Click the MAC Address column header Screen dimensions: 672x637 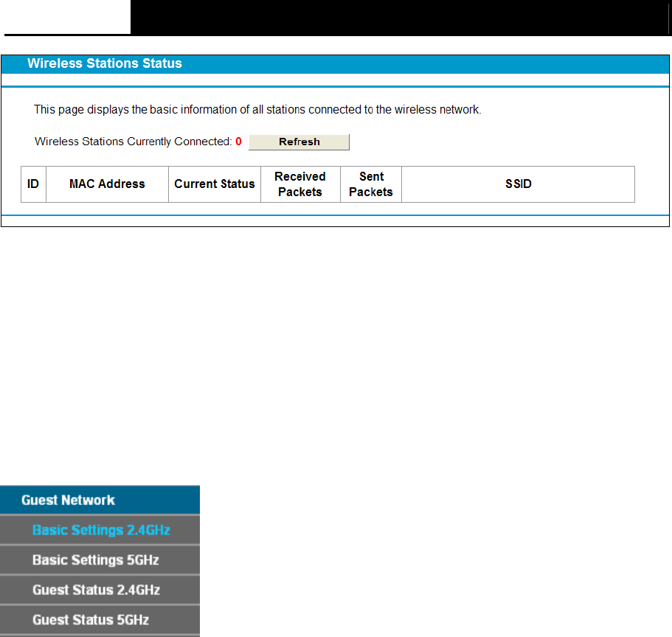pyautogui.click(x=107, y=184)
